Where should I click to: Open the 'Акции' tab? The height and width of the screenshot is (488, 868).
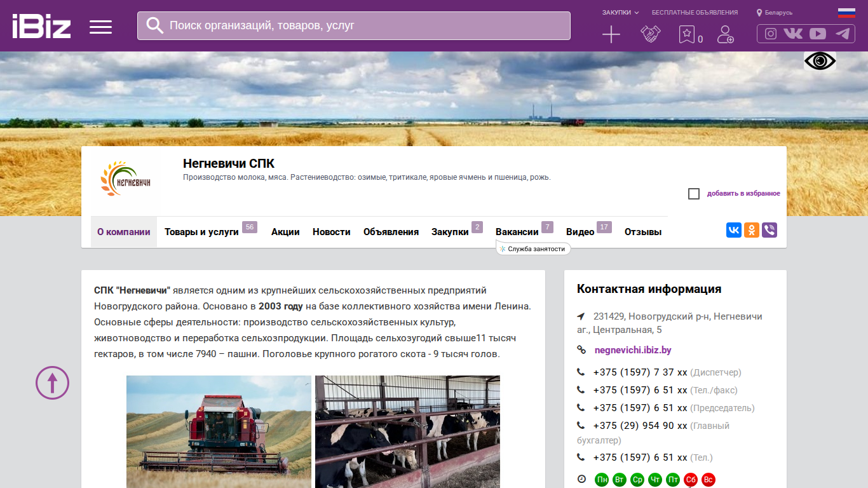point(285,232)
